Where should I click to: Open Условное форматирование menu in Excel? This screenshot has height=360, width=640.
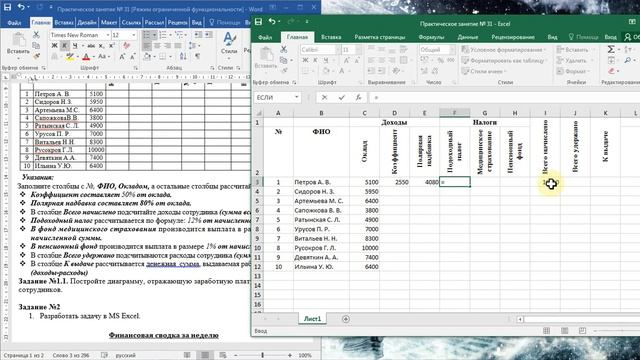(x=504, y=50)
